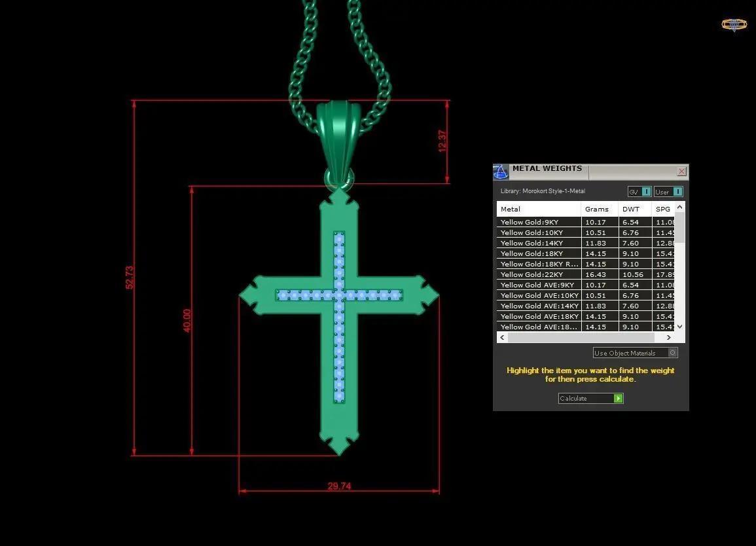Click the vertical scrollbar thumb in the metals list

point(680,227)
